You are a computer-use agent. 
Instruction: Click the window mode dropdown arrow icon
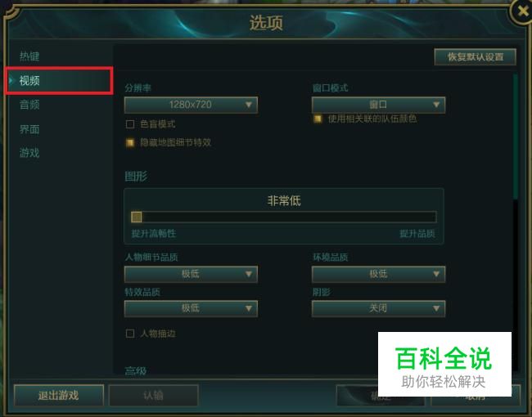tap(436, 105)
